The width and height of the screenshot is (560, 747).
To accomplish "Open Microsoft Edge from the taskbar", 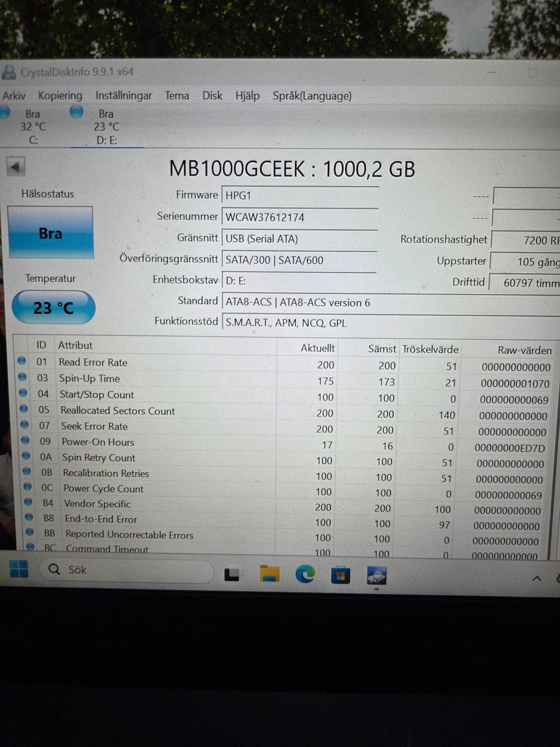I will tap(304, 575).
